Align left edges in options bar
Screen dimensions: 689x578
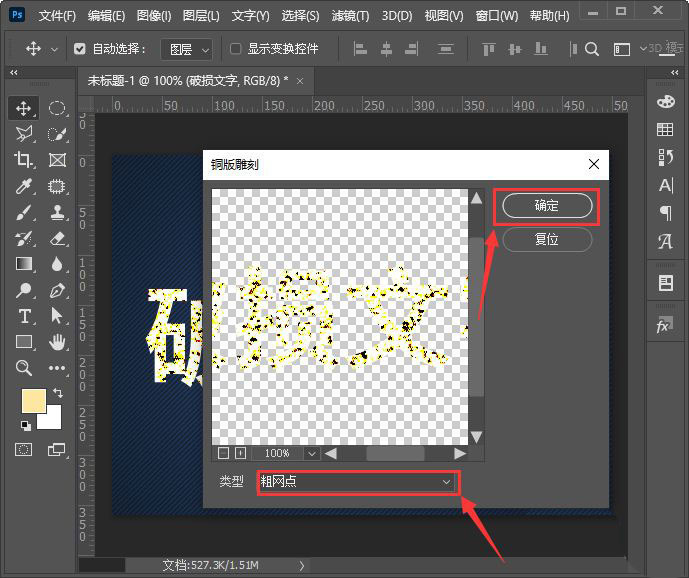[x=360, y=49]
